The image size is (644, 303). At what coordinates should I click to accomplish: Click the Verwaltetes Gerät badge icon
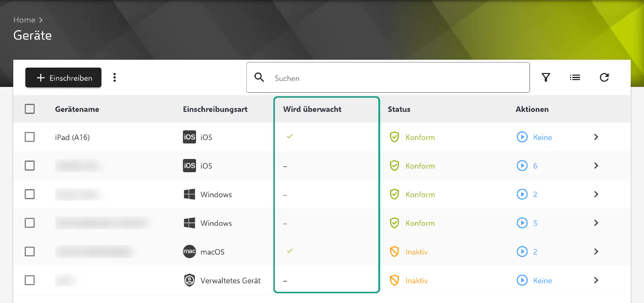point(190,280)
